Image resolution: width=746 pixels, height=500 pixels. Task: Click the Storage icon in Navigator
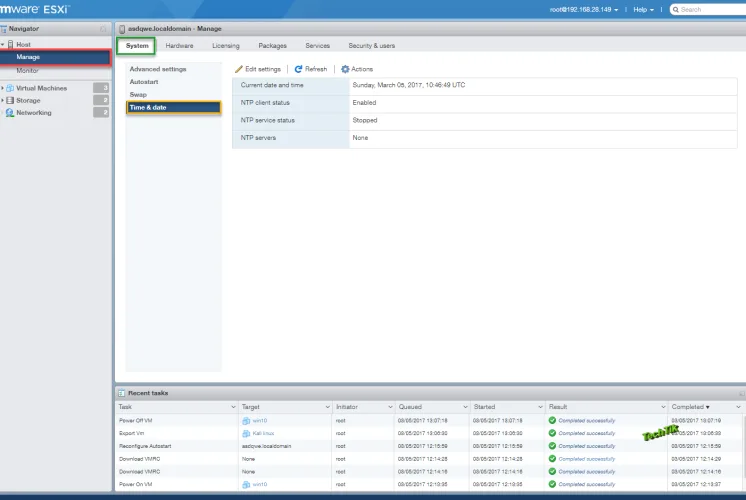pos(10,100)
